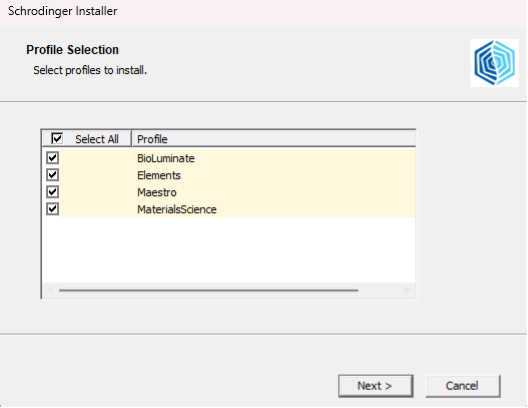Toggle the BioLuminate profile checkbox
This screenshot has height=408, width=528.
(53, 158)
